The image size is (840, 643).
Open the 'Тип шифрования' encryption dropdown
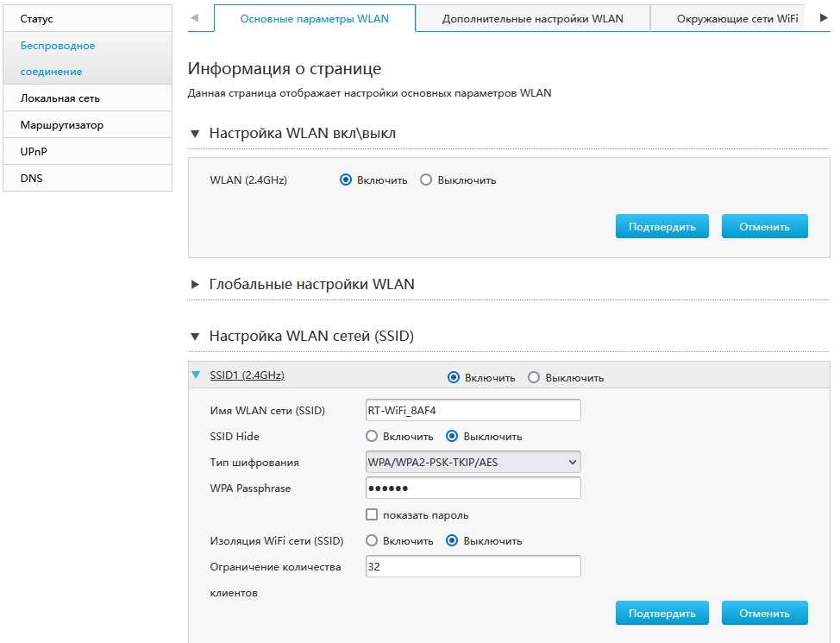(x=473, y=463)
